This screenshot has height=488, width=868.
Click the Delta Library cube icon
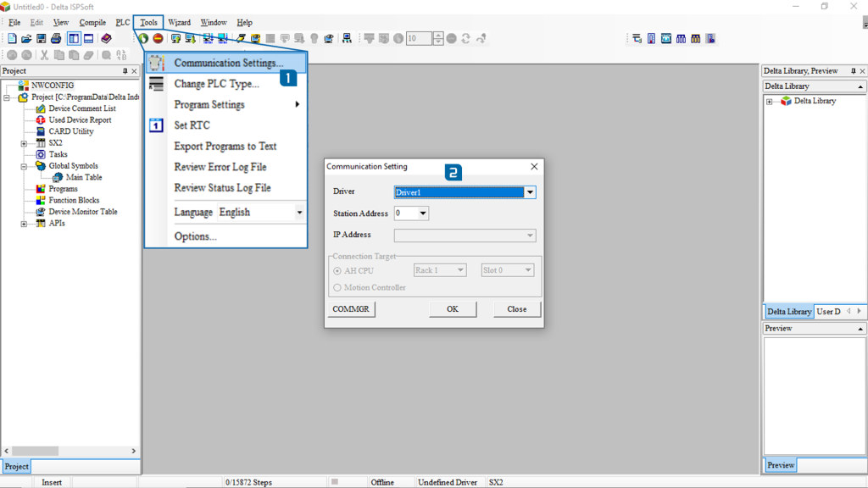pos(786,101)
